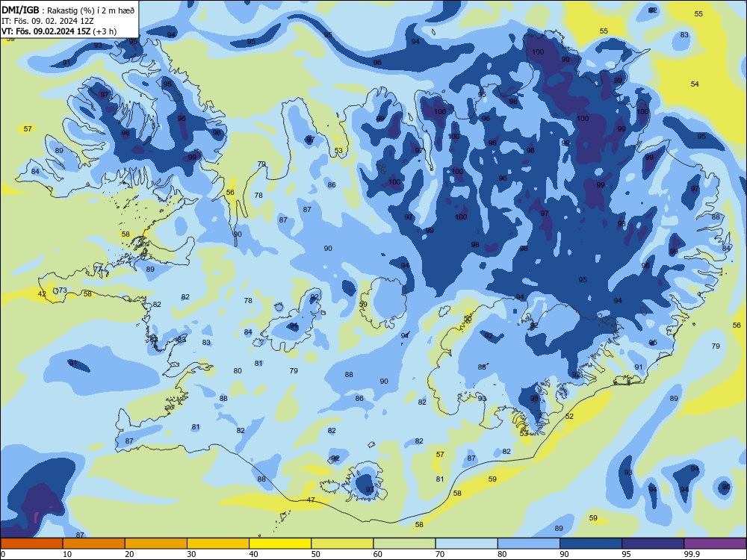Pick the 20–30 amber legend swatch

(x=156, y=544)
